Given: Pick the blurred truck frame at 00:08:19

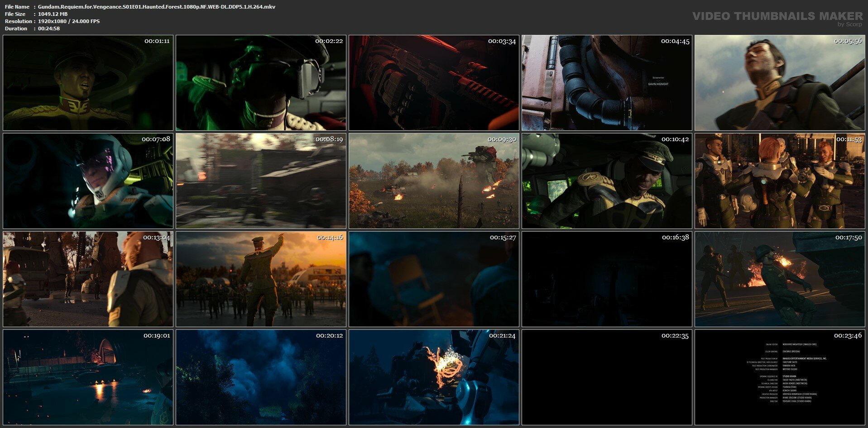Looking at the screenshot, I should pos(261,181).
